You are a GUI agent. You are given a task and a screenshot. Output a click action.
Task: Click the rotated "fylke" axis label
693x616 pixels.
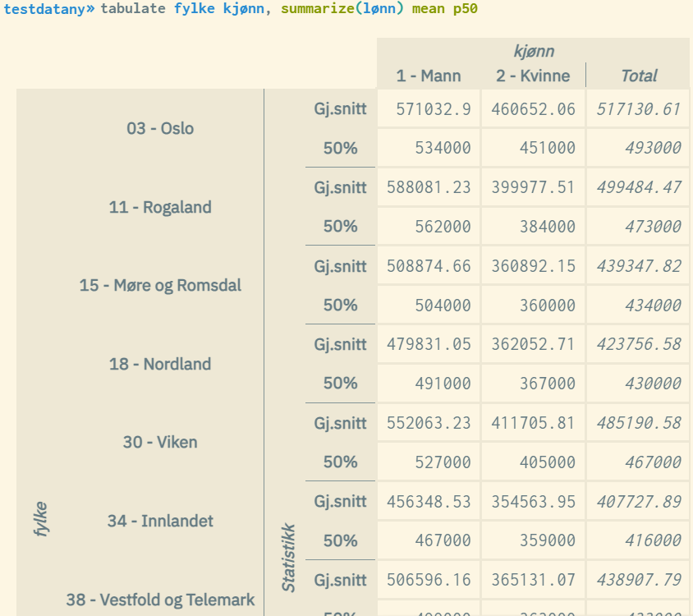coord(41,519)
